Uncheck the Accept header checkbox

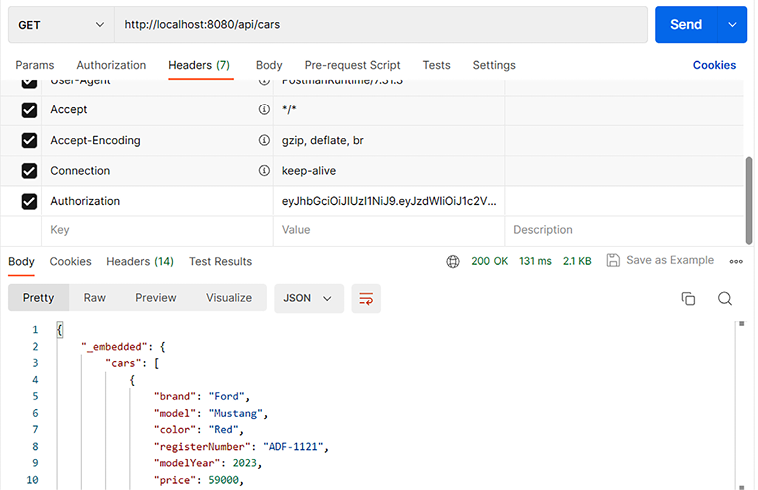click(x=29, y=110)
